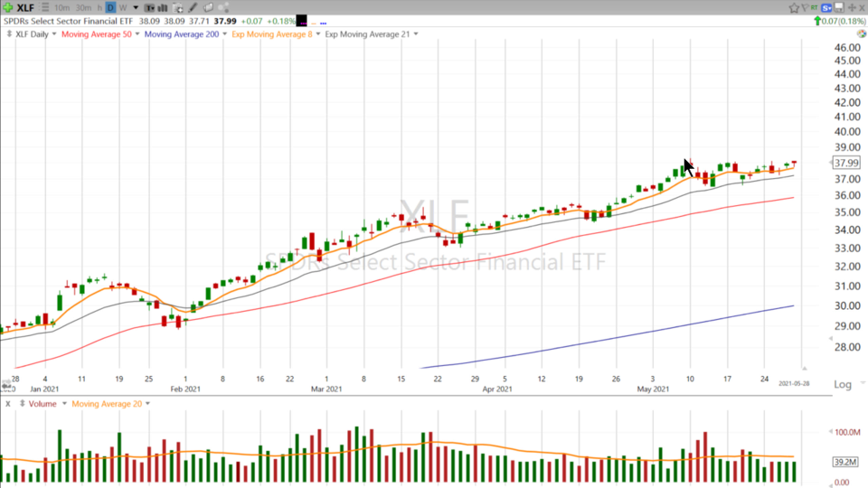Click the green plus add-symbol icon
The width and height of the screenshot is (868, 488).
coord(8,8)
